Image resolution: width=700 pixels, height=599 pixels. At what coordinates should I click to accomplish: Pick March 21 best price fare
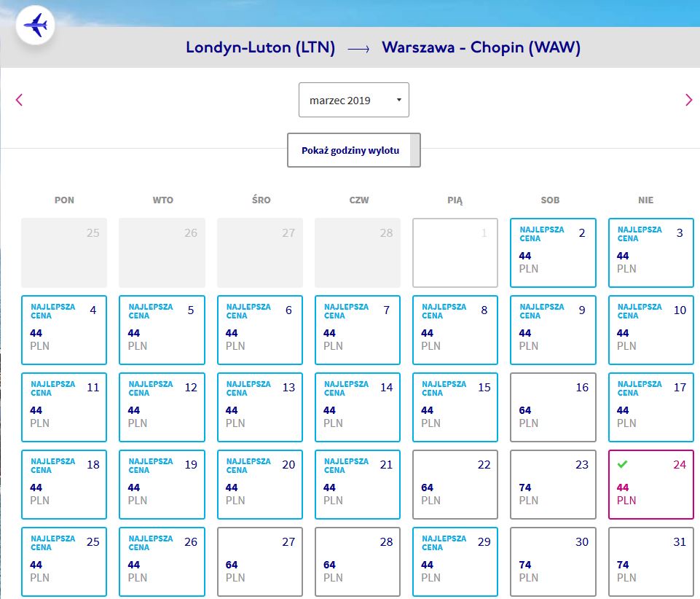pyautogui.click(x=358, y=485)
